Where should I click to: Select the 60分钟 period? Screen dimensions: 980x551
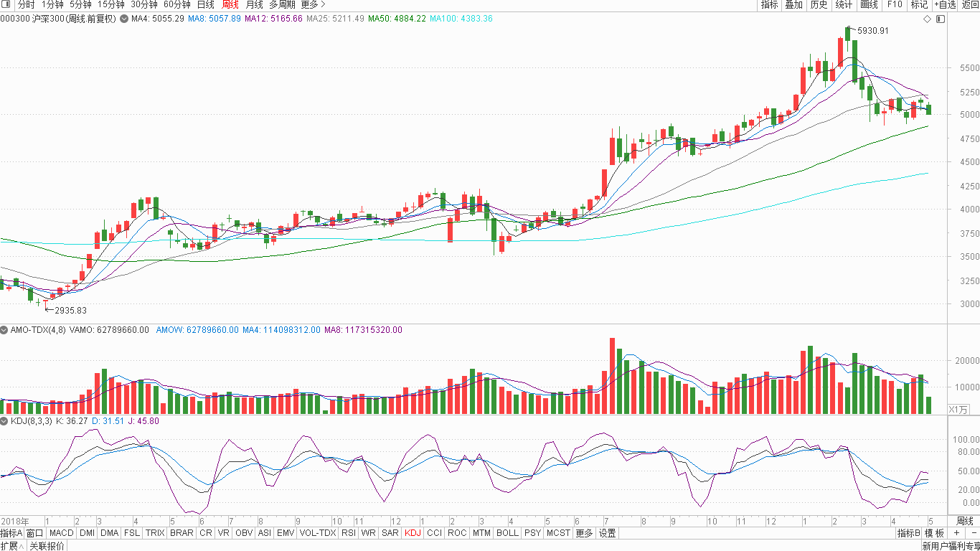[177, 4]
